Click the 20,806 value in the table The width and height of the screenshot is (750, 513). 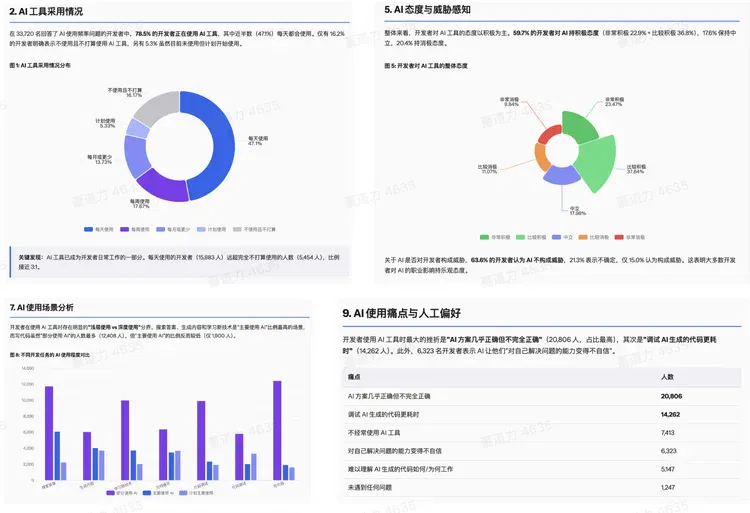(671, 396)
